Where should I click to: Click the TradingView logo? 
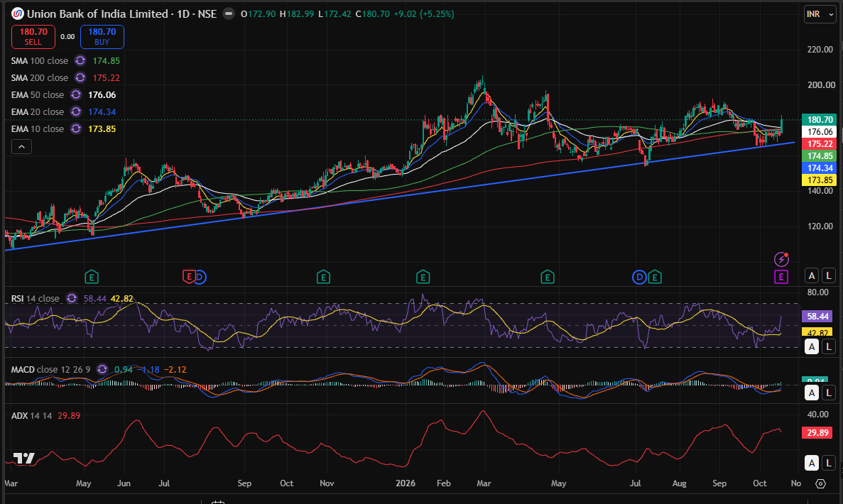[23, 459]
